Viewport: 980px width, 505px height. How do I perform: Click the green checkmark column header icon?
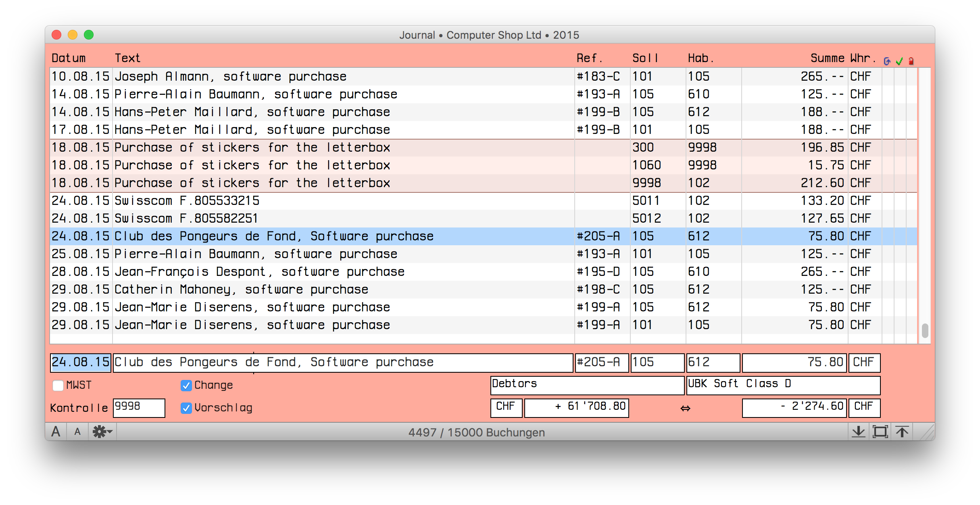pyautogui.click(x=899, y=61)
